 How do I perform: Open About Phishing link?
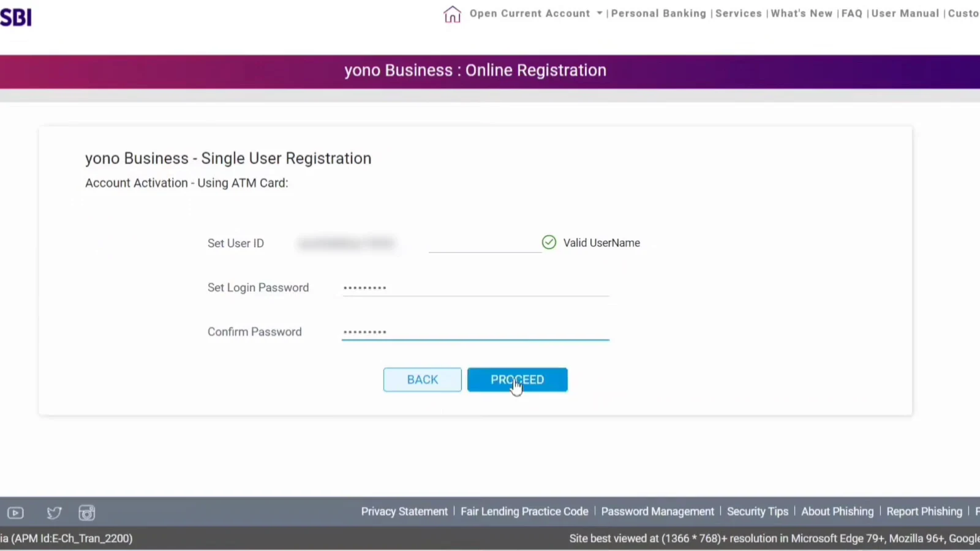pos(837,511)
